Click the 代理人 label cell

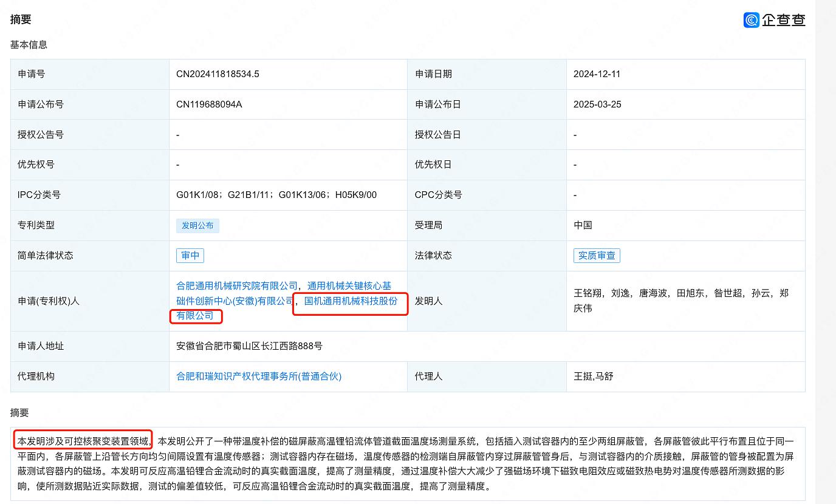pyautogui.click(x=487, y=376)
